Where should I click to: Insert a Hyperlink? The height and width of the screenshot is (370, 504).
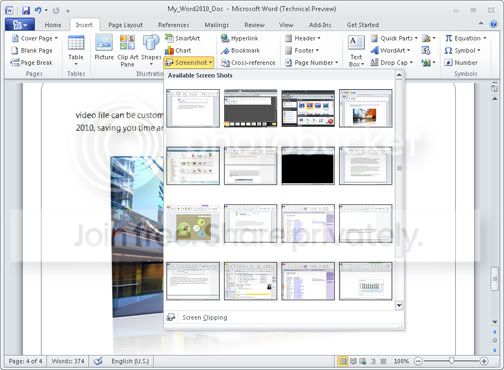click(239, 38)
